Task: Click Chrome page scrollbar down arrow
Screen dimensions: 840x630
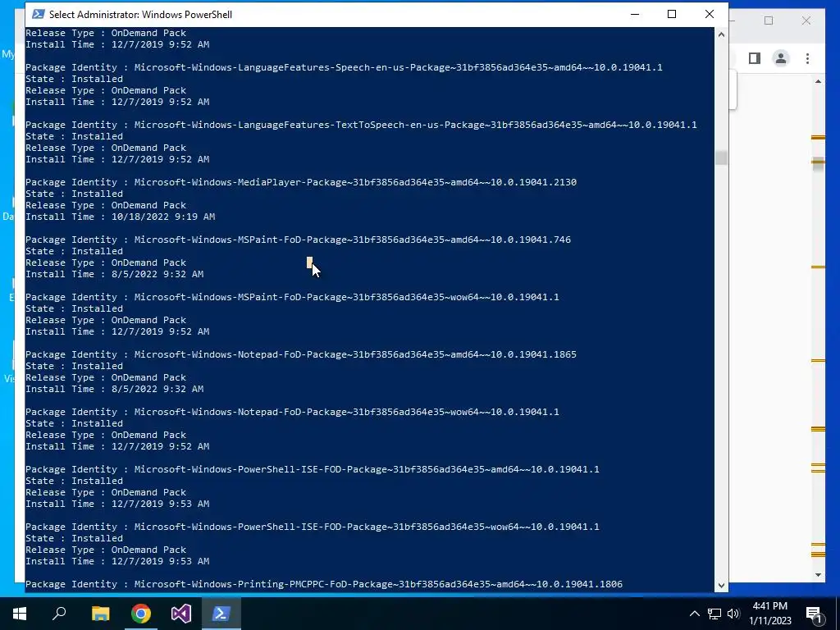Action: coord(818,575)
